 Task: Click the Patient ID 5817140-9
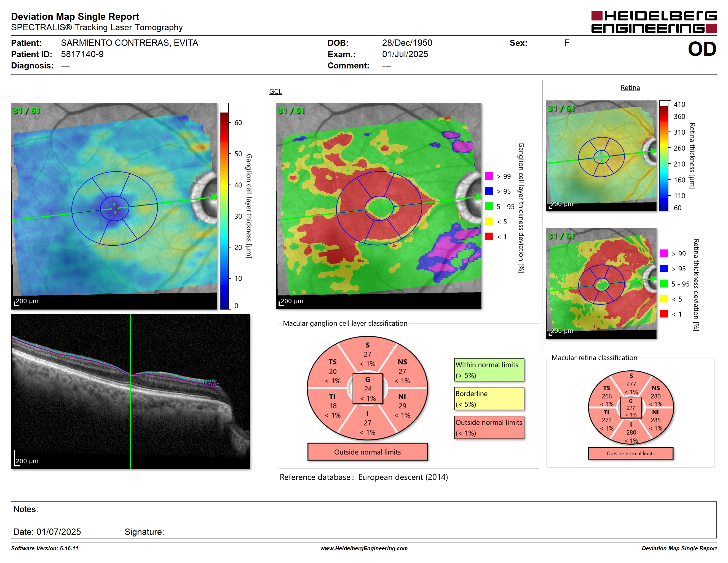tap(82, 54)
